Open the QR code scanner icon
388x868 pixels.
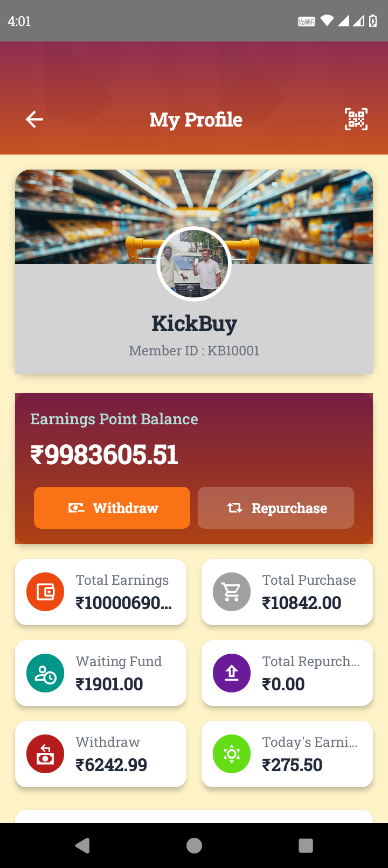356,119
